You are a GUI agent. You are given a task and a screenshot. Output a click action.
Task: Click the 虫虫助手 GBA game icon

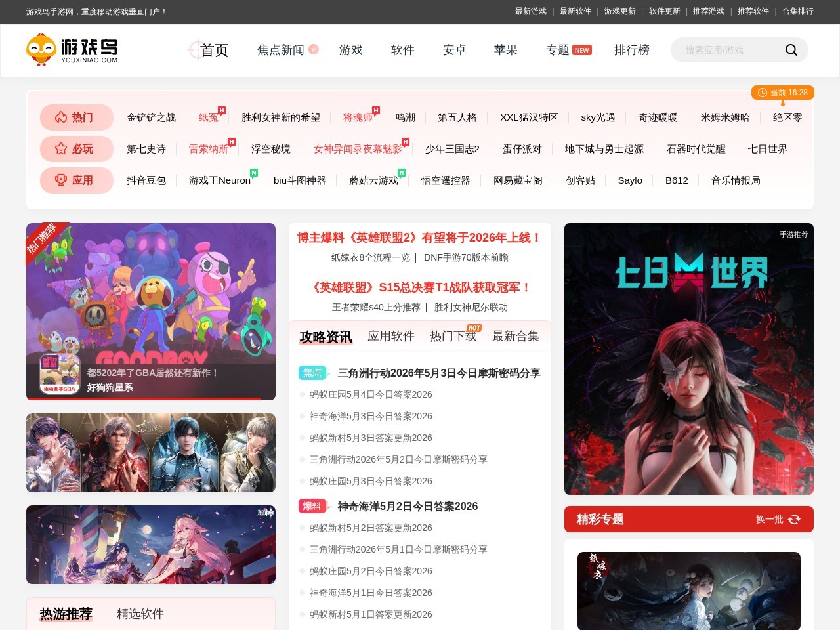(x=60, y=373)
